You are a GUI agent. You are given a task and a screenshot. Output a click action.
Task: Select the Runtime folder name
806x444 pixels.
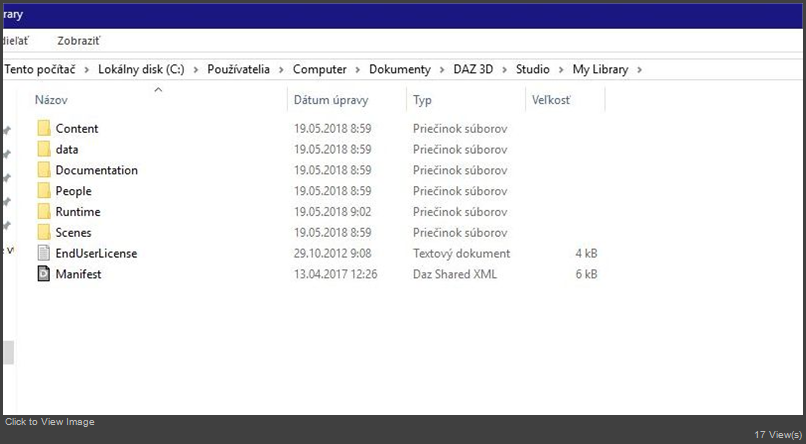[78, 212]
